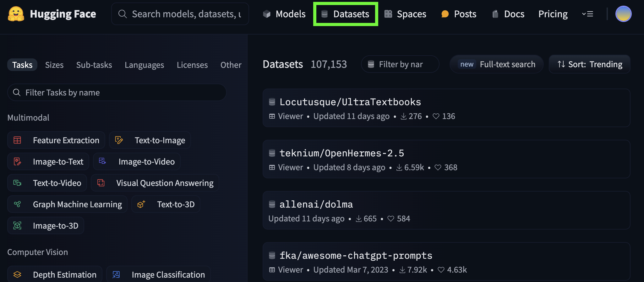This screenshot has width=644, height=282.
Task: Open Posts in the navbar
Action: 459,14
